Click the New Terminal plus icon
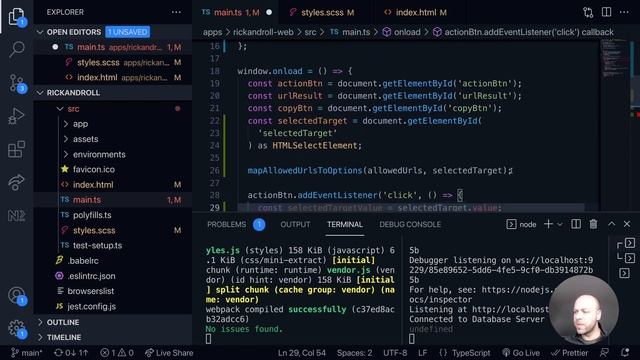 coord(548,224)
